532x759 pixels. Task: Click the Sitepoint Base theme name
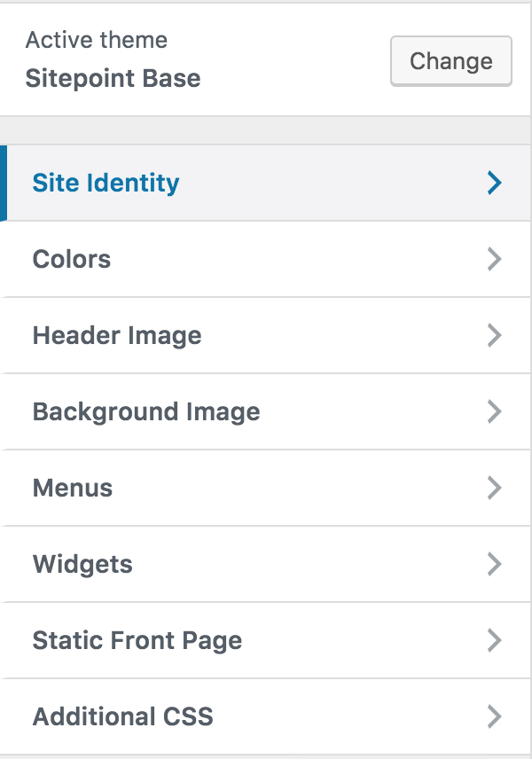click(x=113, y=79)
